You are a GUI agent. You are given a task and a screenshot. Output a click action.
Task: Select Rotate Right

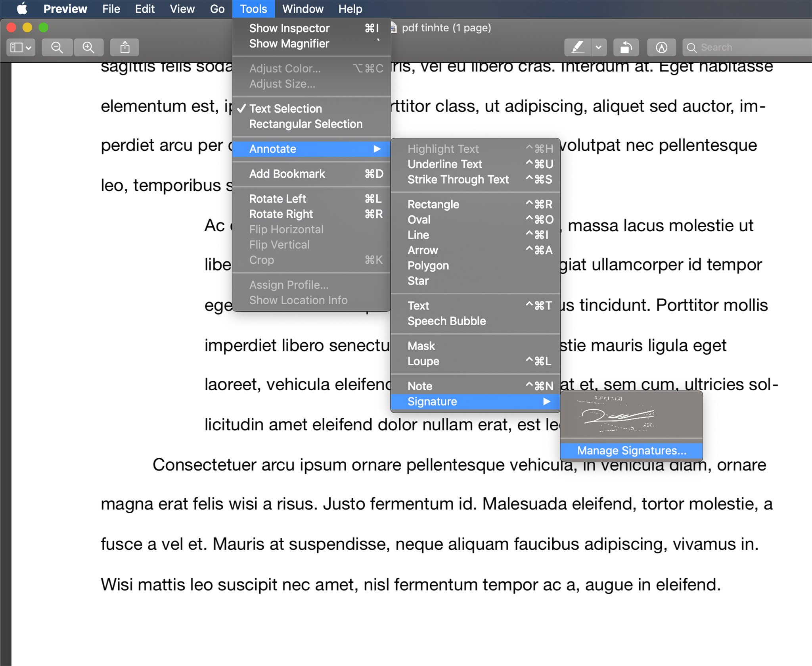click(x=312, y=214)
